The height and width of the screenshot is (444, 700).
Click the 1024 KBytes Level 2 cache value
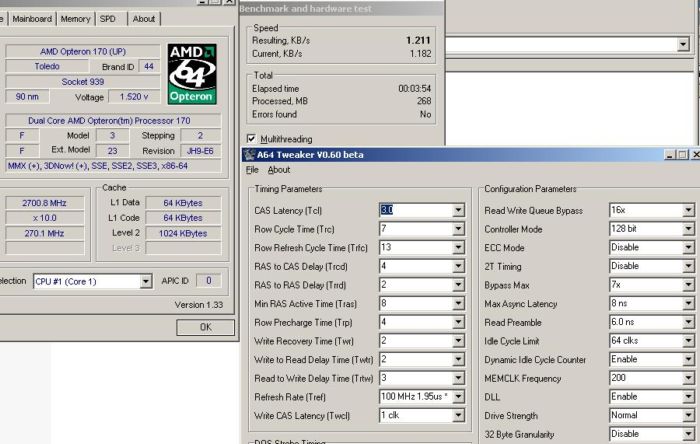(x=183, y=233)
